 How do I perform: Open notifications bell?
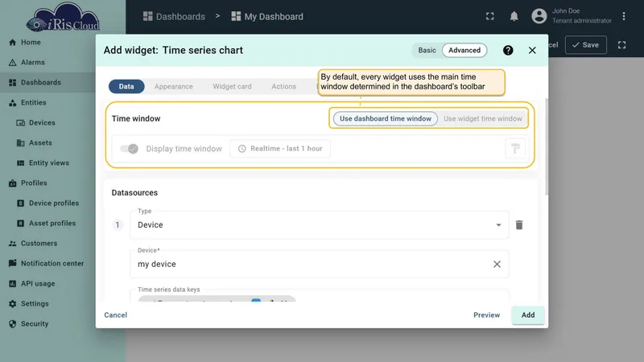pyautogui.click(x=514, y=16)
